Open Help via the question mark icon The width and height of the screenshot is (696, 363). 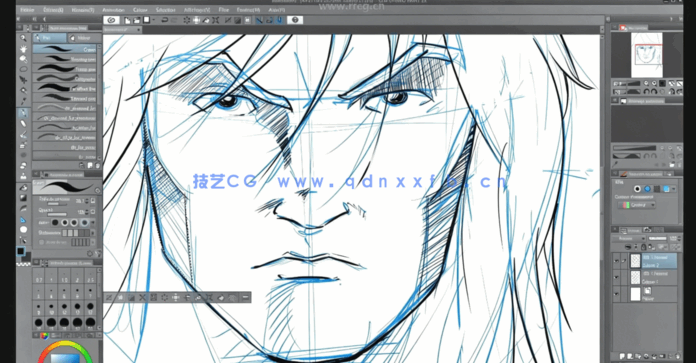(x=295, y=20)
